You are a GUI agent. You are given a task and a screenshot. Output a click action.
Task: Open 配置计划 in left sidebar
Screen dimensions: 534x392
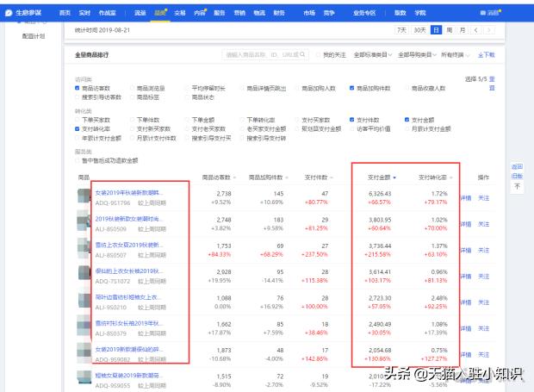click(x=34, y=36)
